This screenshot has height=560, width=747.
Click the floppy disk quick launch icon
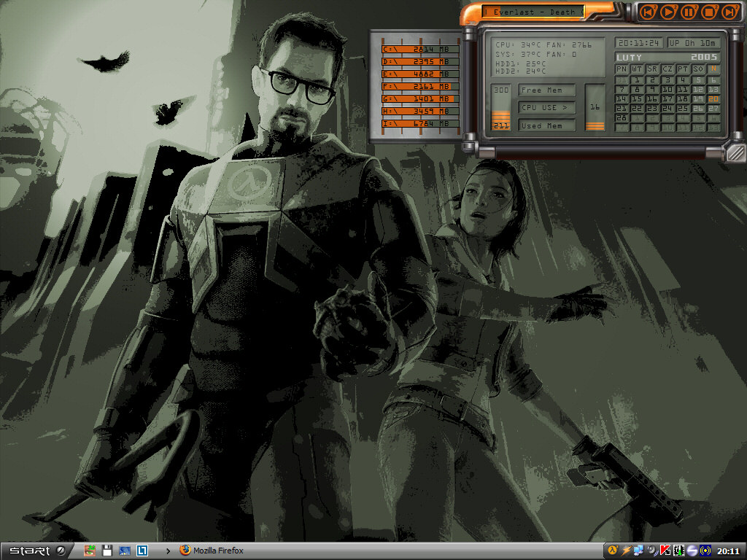coord(107,551)
